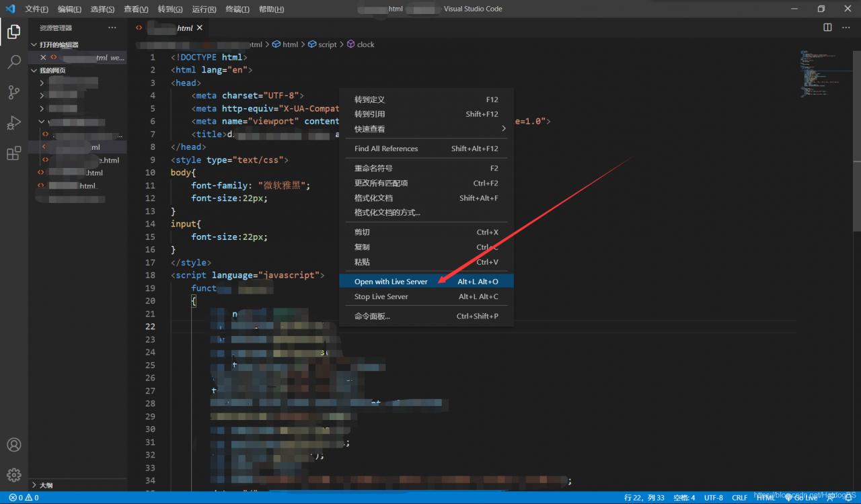The width and height of the screenshot is (861, 504).
Task: Close the open html editor tab
Action: [x=200, y=28]
